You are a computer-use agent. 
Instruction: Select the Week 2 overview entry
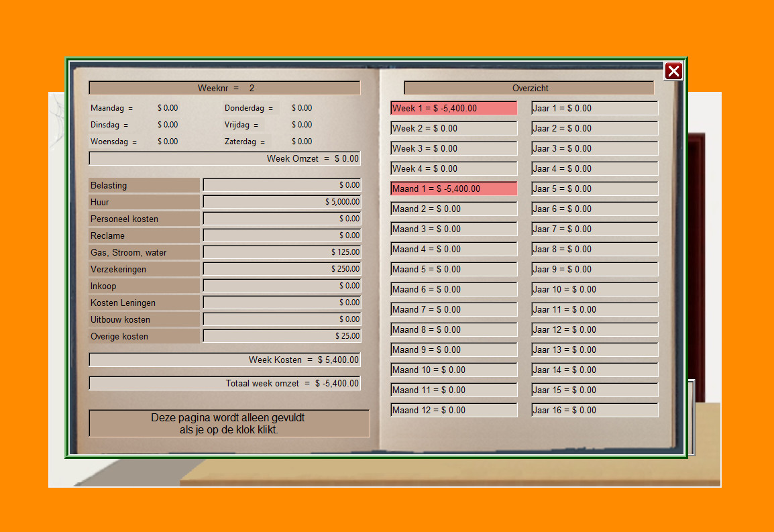click(x=453, y=128)
